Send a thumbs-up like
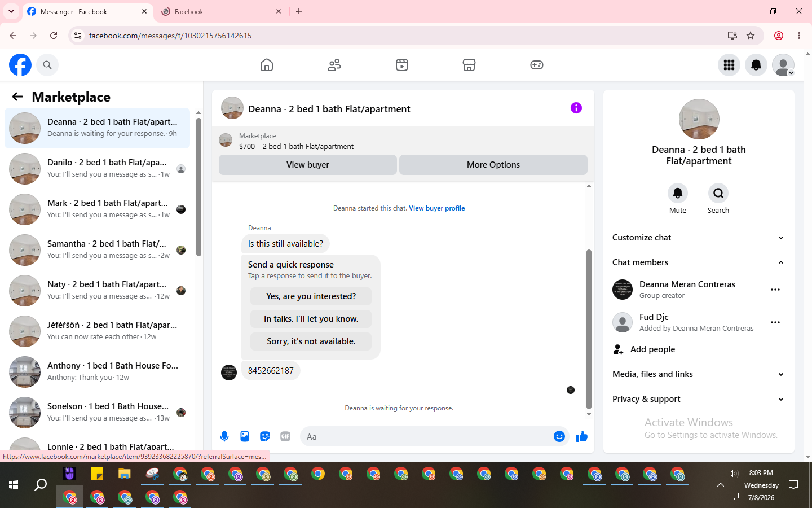Screen dimensions: 812x508 [x=582, y=436]
